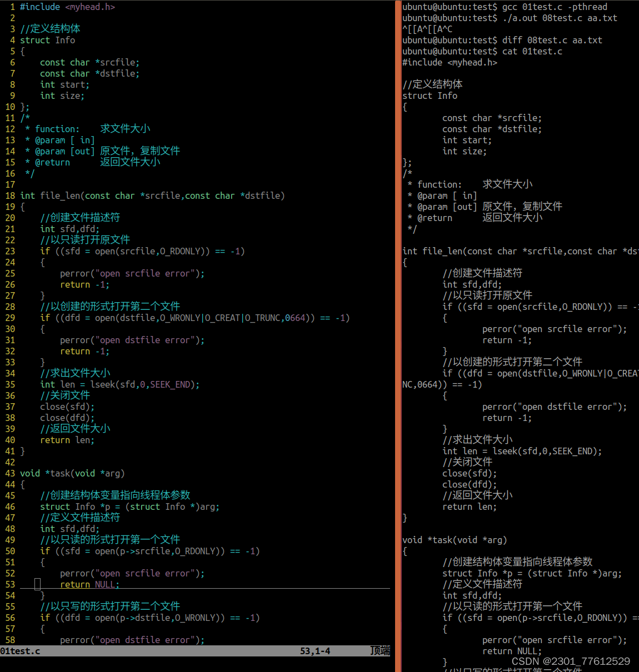Image resolution: width=639 pixels, height=672 pixels.
Task: Place cursor on the include myhead.h line
Action: (67, 7)
